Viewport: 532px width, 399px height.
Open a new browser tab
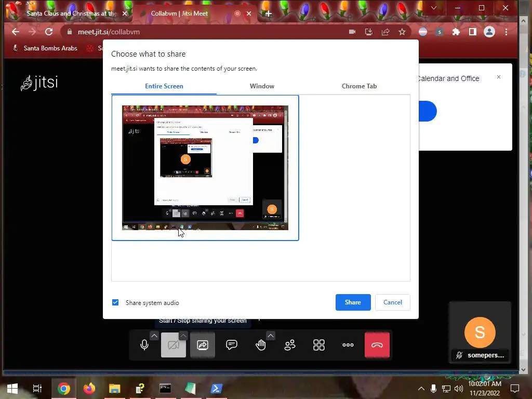coord(269,14)
